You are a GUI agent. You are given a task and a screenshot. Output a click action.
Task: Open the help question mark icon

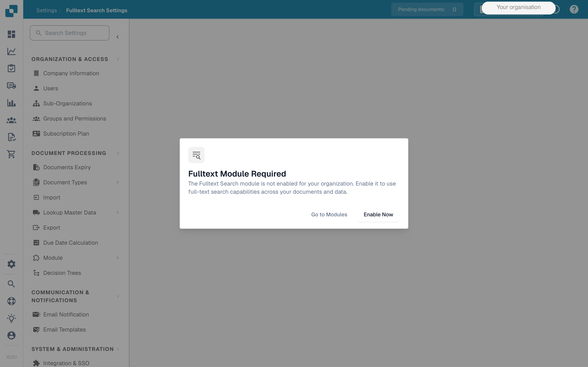tap(574, 9)
